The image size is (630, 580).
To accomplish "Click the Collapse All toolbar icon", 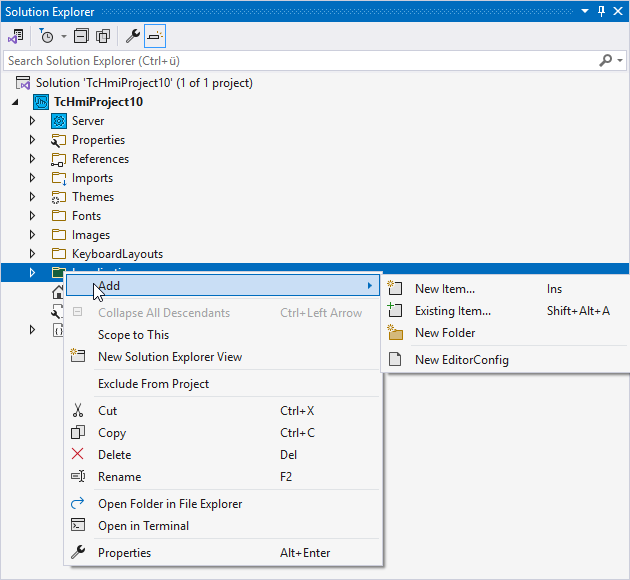I will pyautogui.click(x=81, y=37).
